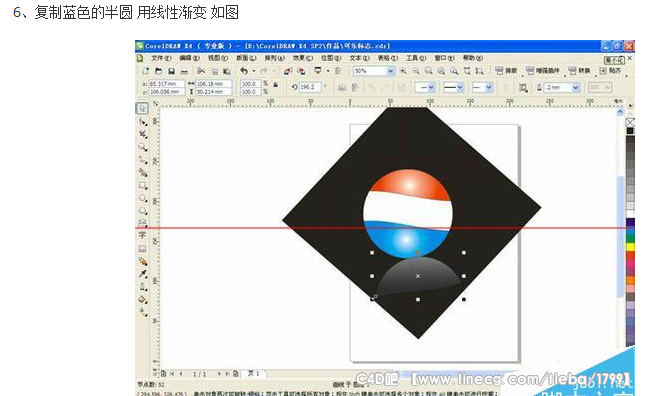Open the 视图 (View) menu
The image size is (656, 396).
218,58
